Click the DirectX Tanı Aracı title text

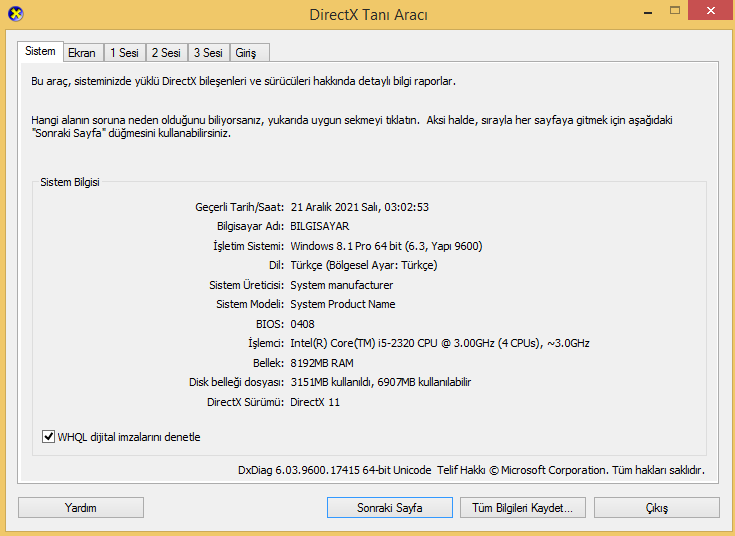tap(368, 15)
